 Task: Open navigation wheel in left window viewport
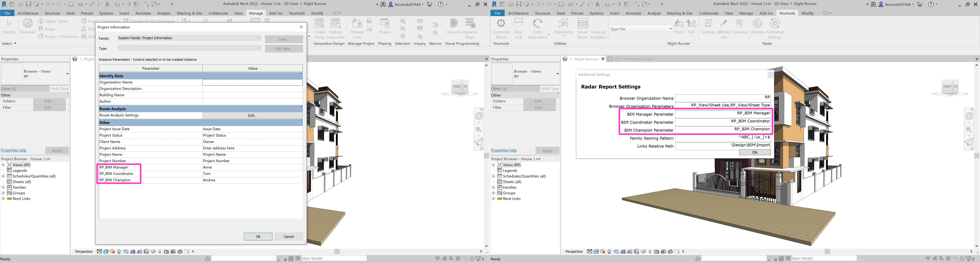(479, 116)
